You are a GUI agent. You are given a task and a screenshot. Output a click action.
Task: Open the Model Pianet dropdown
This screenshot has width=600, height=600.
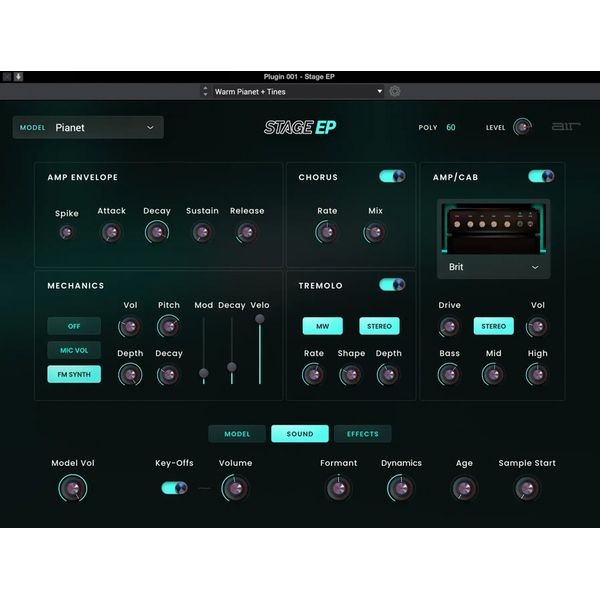[88, 127]
